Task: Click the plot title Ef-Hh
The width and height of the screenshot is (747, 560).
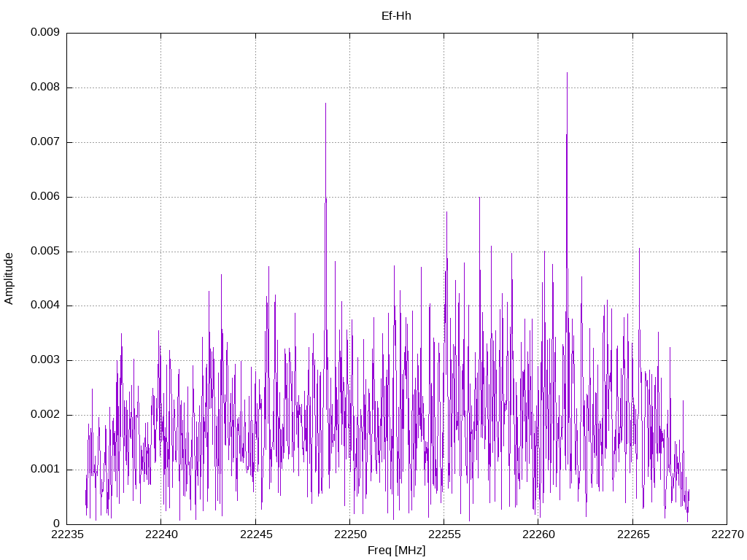Action: click(x=396, y=16)
